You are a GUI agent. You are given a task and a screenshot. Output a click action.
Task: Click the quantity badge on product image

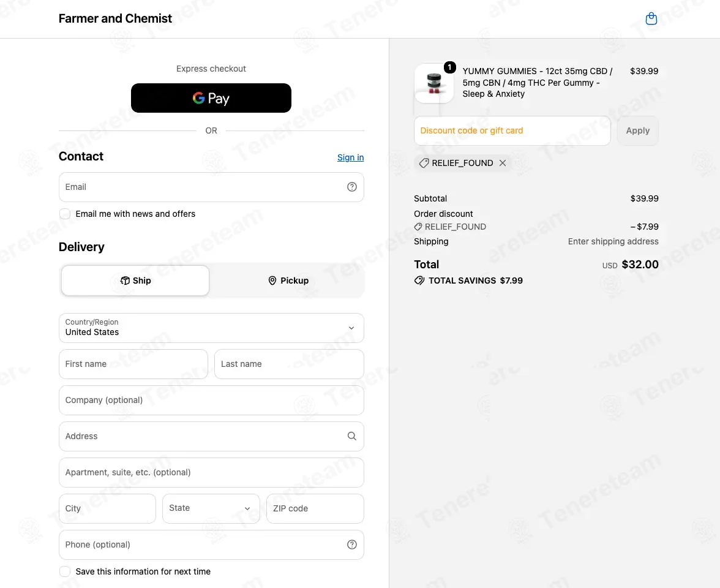[x=449, y=67]
